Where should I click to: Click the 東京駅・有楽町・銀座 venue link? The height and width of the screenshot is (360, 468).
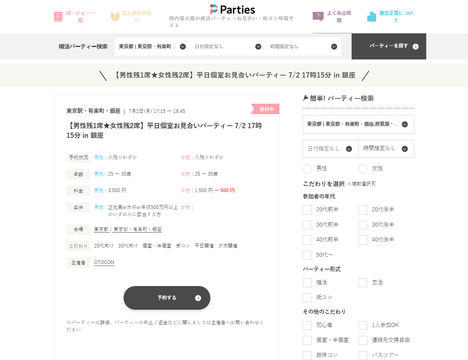coord(138,229)
